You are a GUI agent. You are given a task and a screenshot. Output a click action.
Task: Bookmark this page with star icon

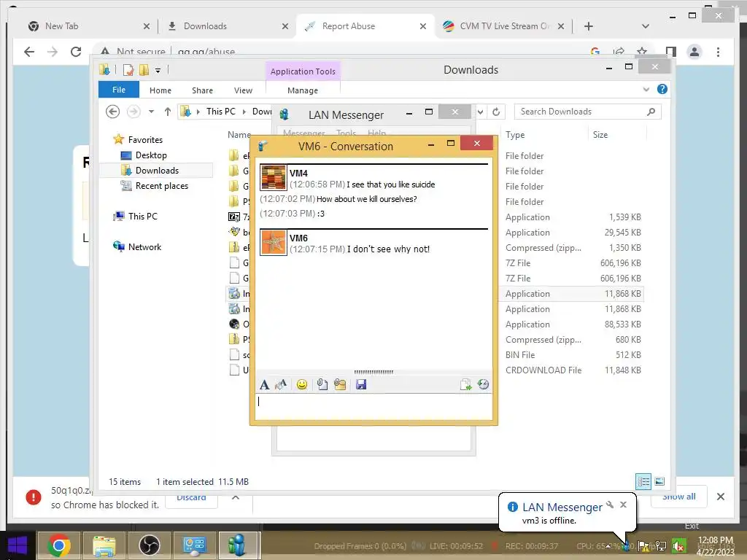pos(642,51)
